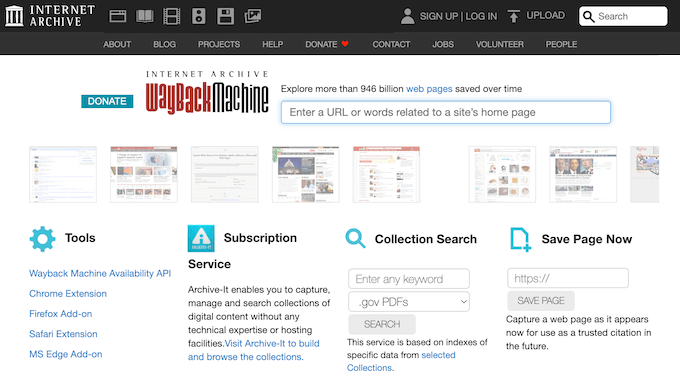Screen dimensions: 680x384
Task: Go to VOLUNTEER in the navigation bar
Action: (500, 44)
